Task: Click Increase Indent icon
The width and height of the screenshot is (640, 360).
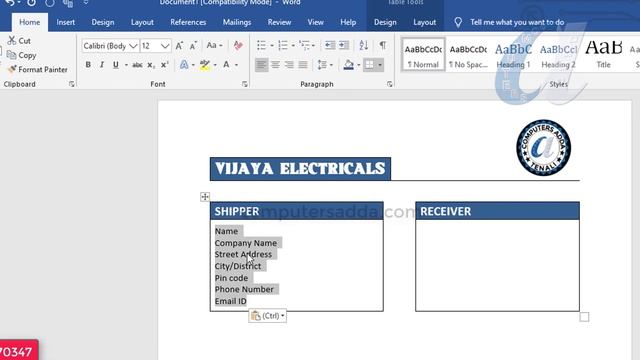Action: coord(344,45)
